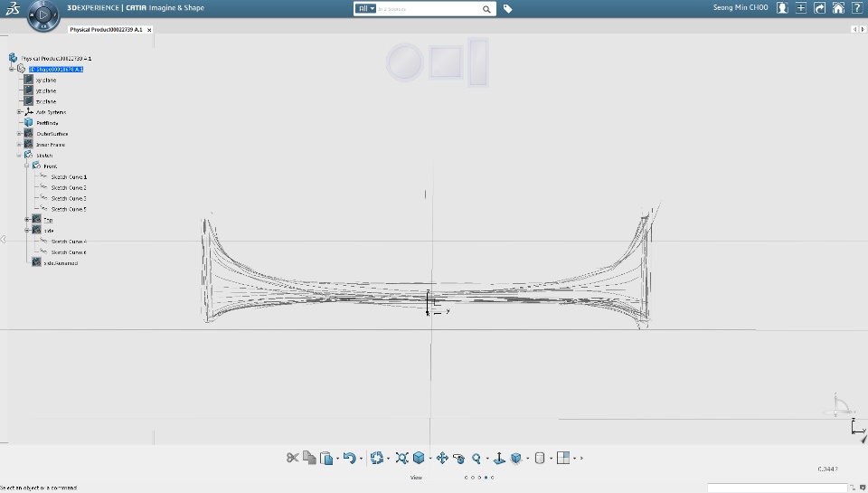Click Seong Min CHOO user name
This screenshot has width=868, height=493.
[741, 8]
